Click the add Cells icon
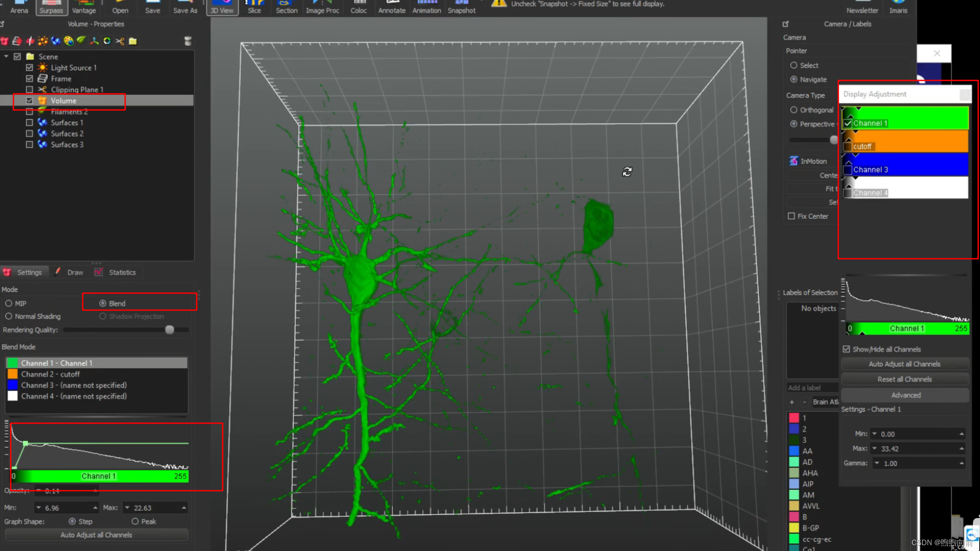The width and height of the screenshot is (980, 551). pyautogui.click(x=68, y=41)
